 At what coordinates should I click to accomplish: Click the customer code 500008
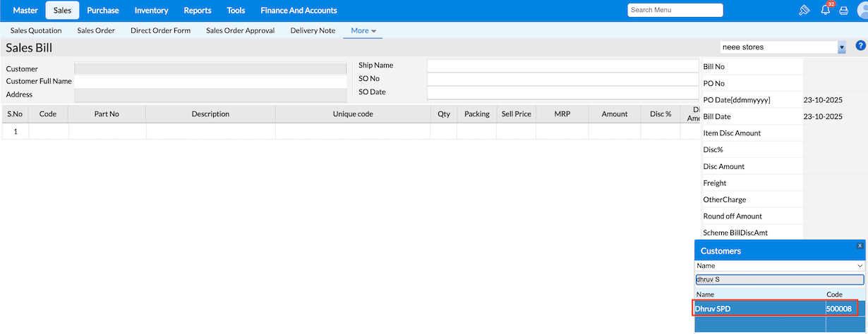click(839, 309)
